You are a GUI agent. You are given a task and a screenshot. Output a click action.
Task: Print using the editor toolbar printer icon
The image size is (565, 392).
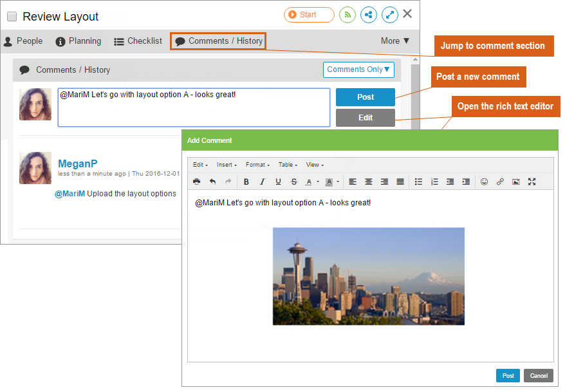click(197, 182)
